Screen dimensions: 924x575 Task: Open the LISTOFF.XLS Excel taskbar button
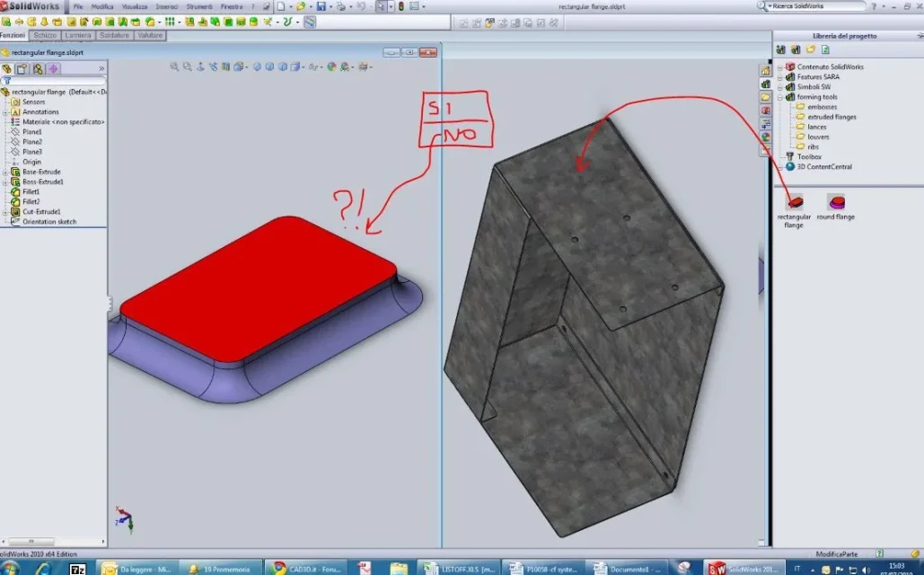[461, 568]
